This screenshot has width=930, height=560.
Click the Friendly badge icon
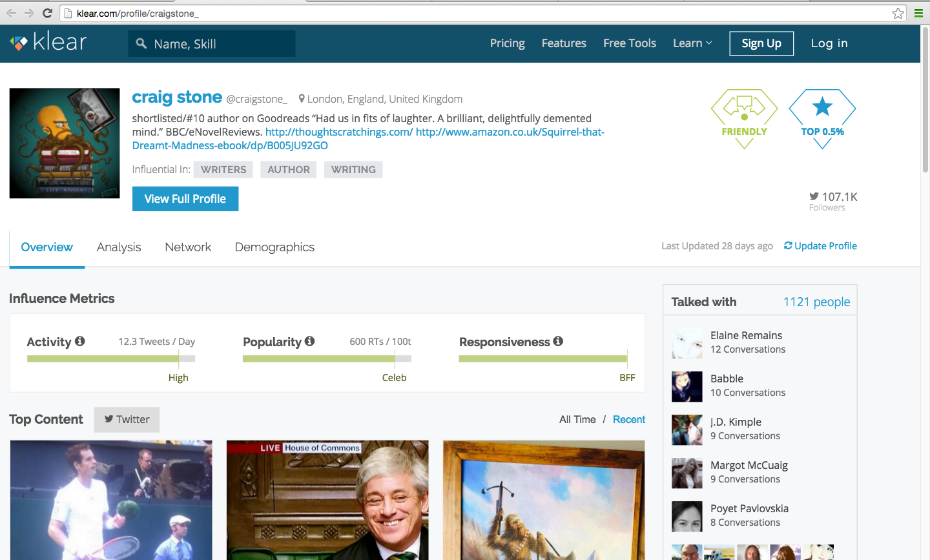pyautogui.click(x=744, y=119)
